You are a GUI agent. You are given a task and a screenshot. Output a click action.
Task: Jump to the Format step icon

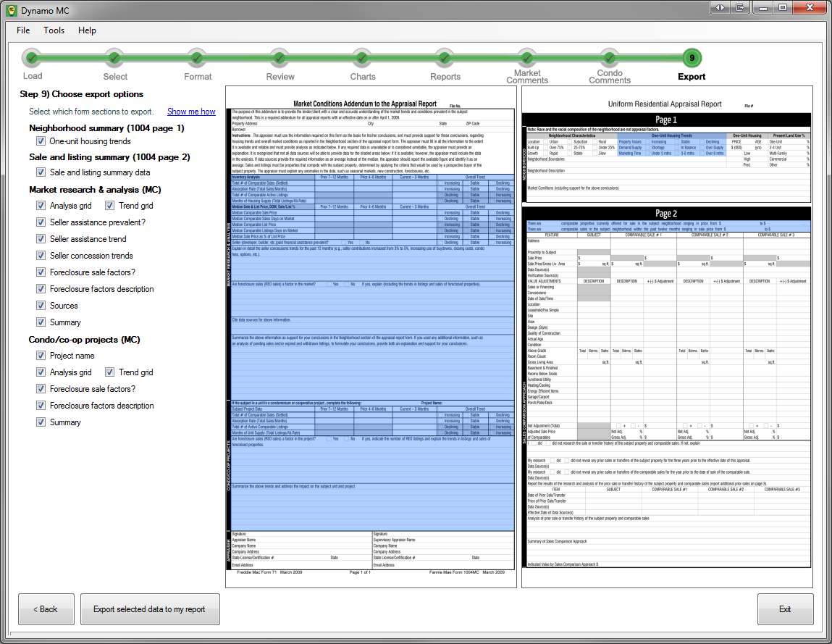click(197, 58)
